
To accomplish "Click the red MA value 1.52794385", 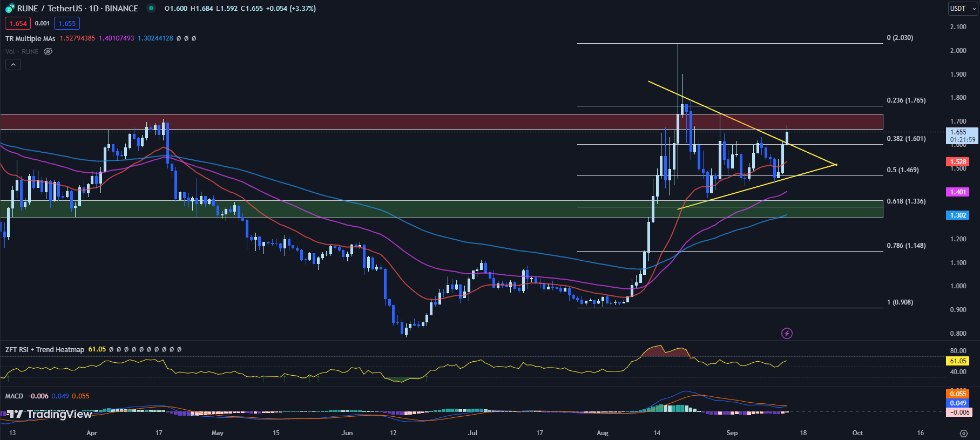I will coord(77,38).
